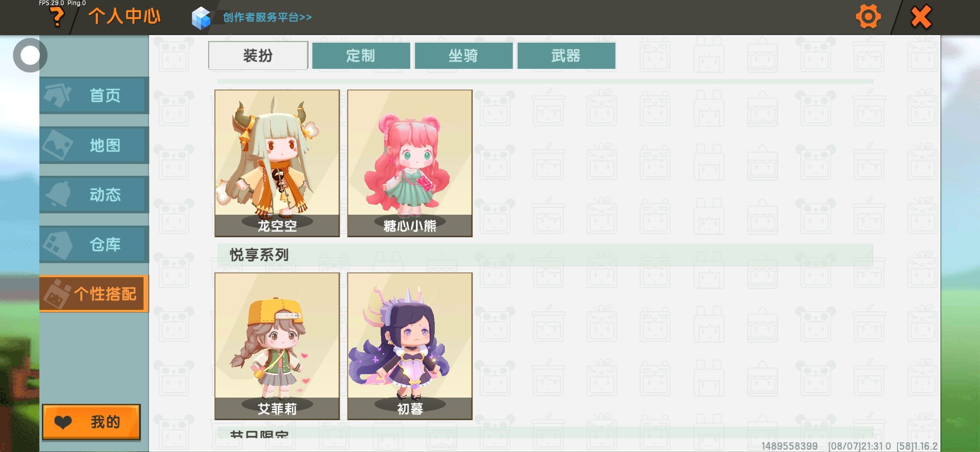Switch to the 坐骑 tab
The width and height of the screenshot is (980, 452).
click(x=464, y=56)
